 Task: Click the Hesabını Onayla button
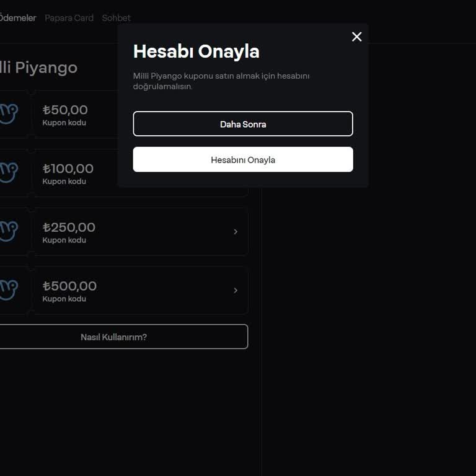tap(243, 160)
